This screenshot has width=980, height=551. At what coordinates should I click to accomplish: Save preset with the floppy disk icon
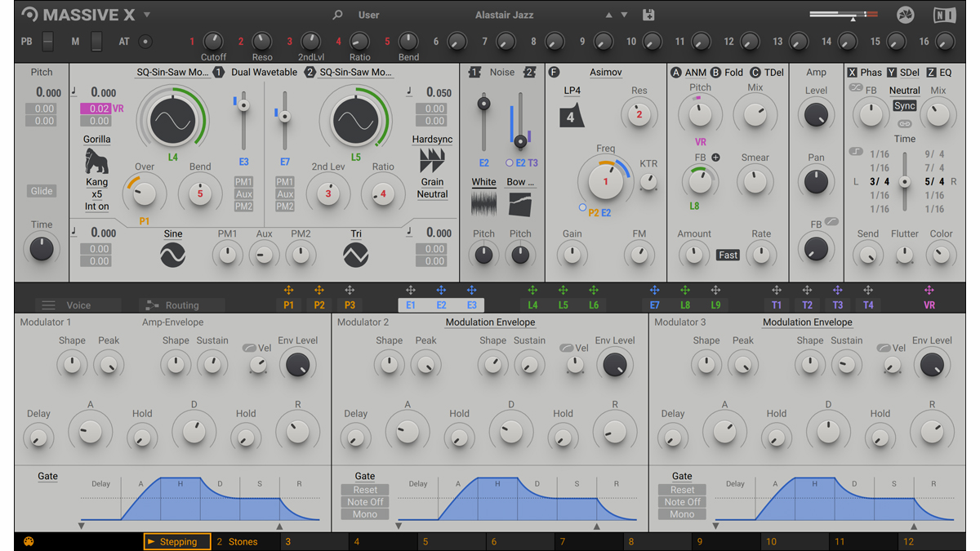click(648, 15)
